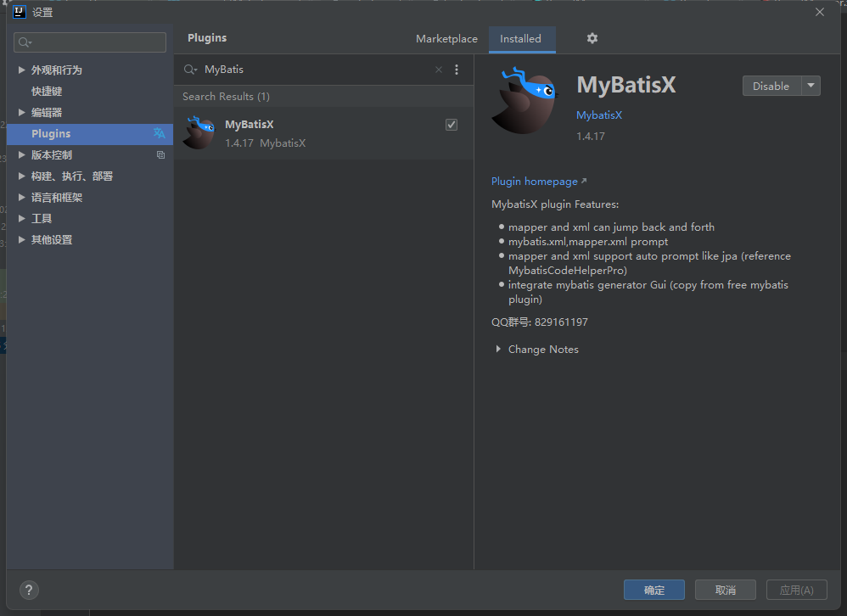Expand the 语言和框架 tree node
Viewport: 847px width, 616px height.
click(x=21, y=197)
